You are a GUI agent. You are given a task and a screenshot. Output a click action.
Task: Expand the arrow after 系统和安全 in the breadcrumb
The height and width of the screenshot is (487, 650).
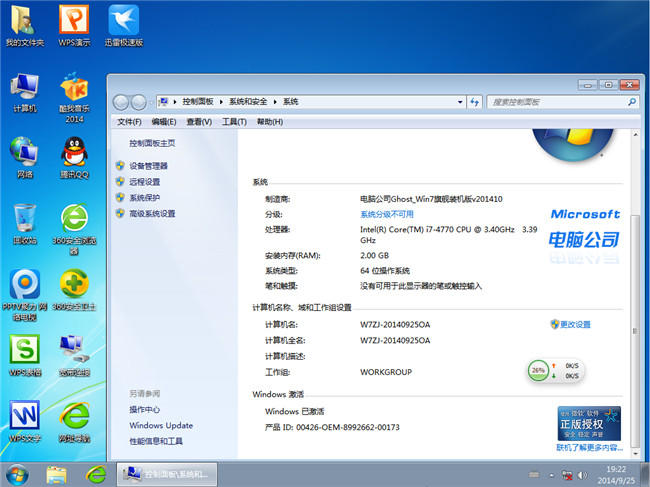click(275, 102)
